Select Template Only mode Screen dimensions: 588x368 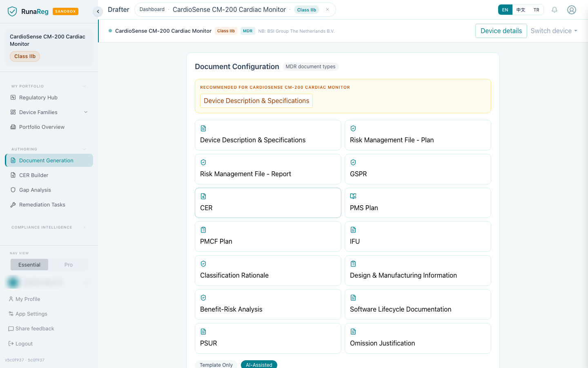(216, 365)
